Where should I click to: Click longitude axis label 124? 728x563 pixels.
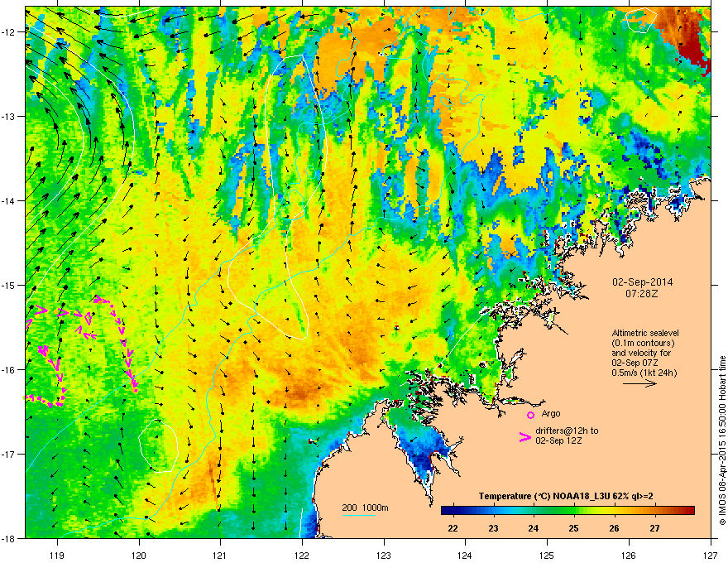[x=465, y=555]
